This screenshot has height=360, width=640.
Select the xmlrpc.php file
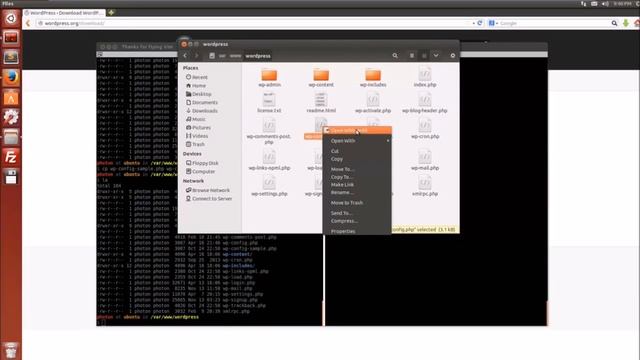click(425, 186)
